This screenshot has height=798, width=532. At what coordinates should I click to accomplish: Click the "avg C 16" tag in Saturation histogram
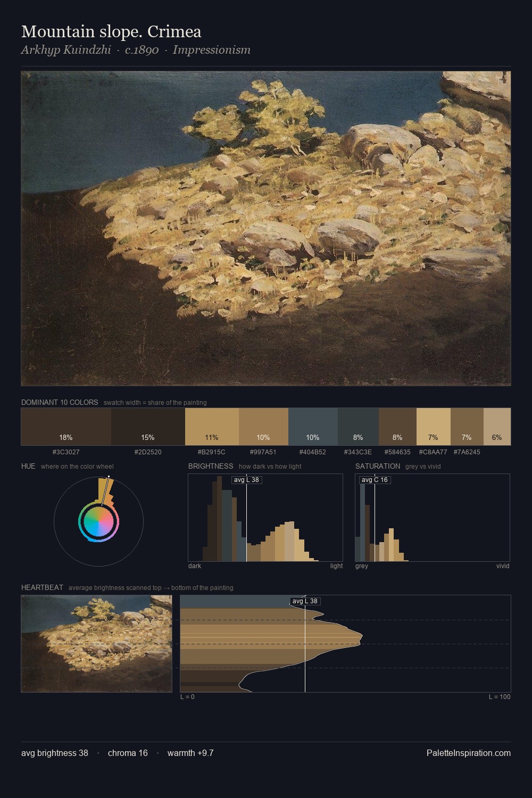click(x=375, y=480)
